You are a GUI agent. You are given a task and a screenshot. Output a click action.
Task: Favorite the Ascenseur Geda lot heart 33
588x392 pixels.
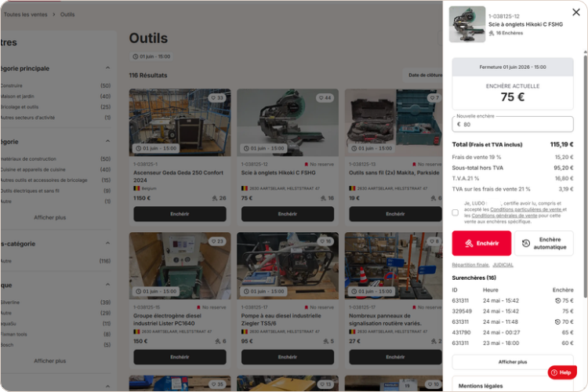pyautogui.click(x=216, y=98)
